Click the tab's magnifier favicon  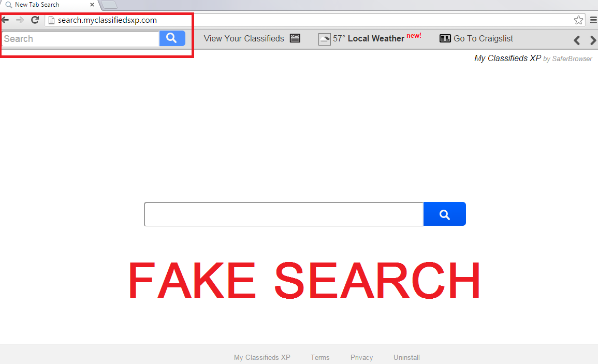[8, 5]
